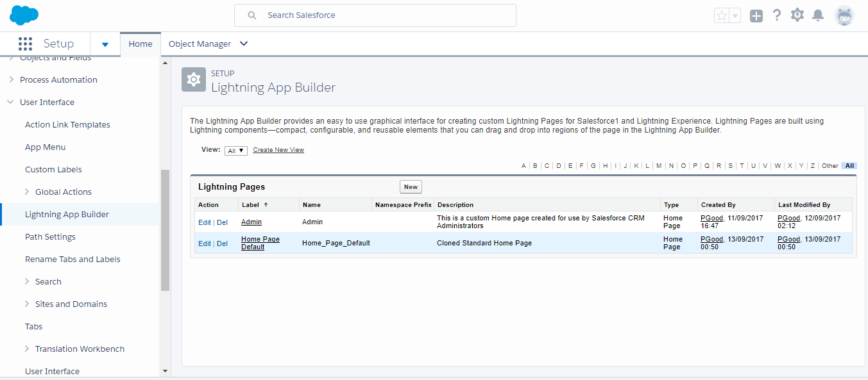This screenshot has width=868, height=380.
Task: Click the New Lightning Page button
Action: click(x=411, y=187)
